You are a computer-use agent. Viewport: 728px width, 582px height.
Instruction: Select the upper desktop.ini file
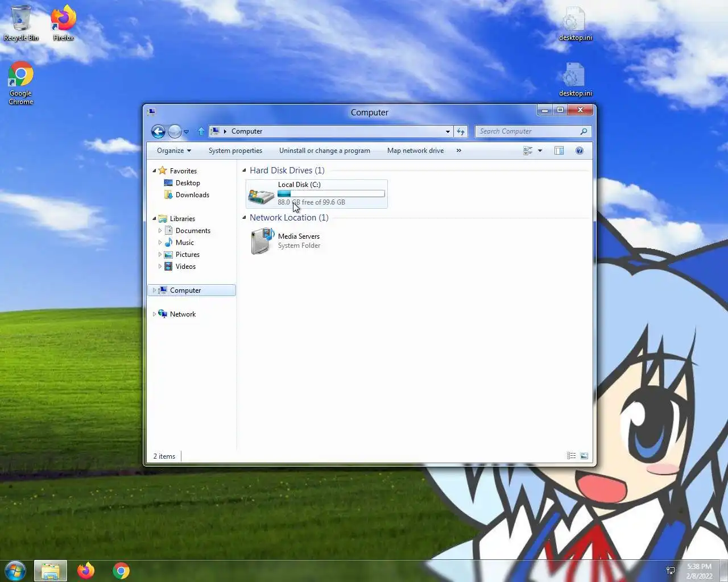click(575, 24)
